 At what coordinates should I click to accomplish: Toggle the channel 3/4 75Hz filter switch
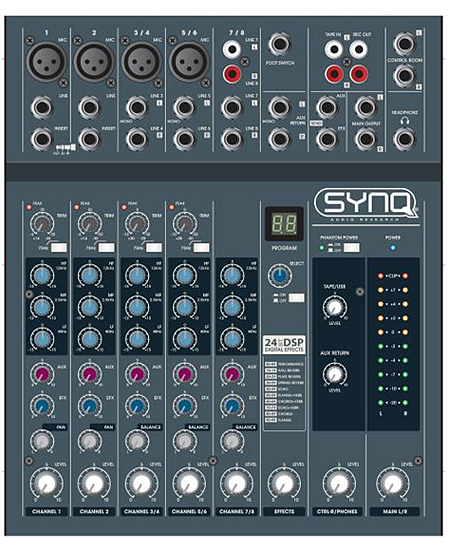click(x=154, y=248)
